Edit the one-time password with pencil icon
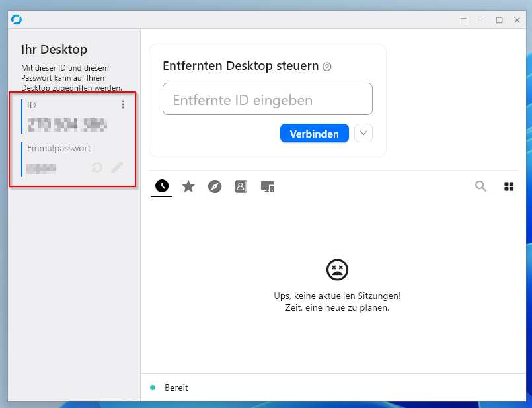The height and width of the screenshot is (408, 532). [x=118, y=167]
